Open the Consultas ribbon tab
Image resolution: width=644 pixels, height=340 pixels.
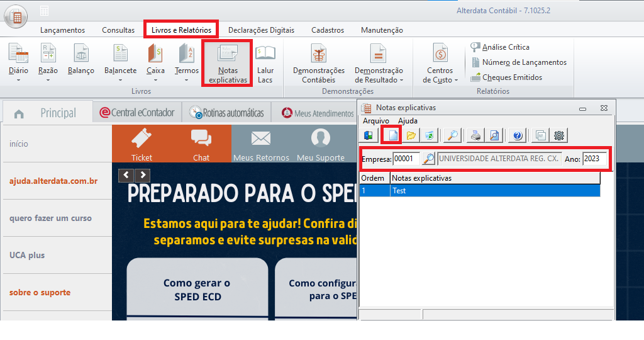click(118, 30)
